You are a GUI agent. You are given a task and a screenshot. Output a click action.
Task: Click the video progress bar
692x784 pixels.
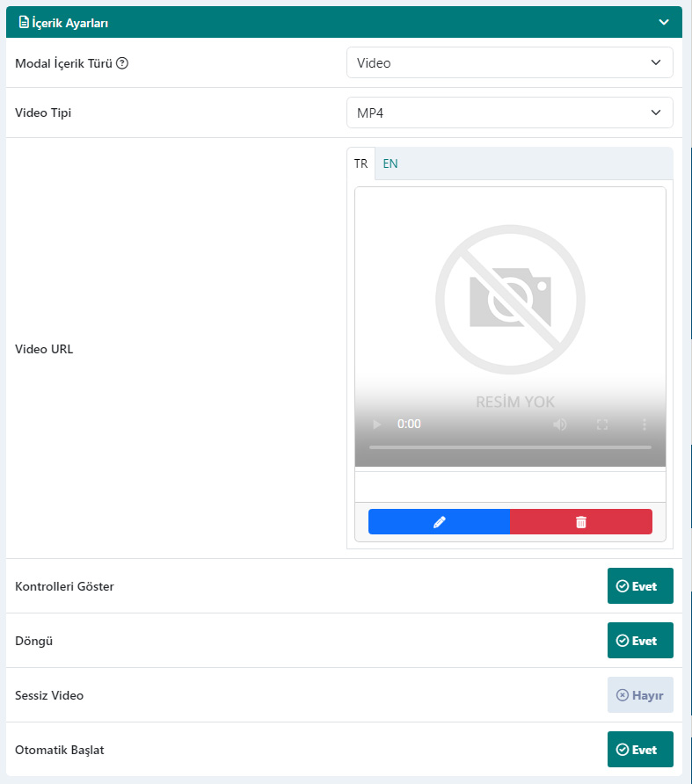point(510,447)
